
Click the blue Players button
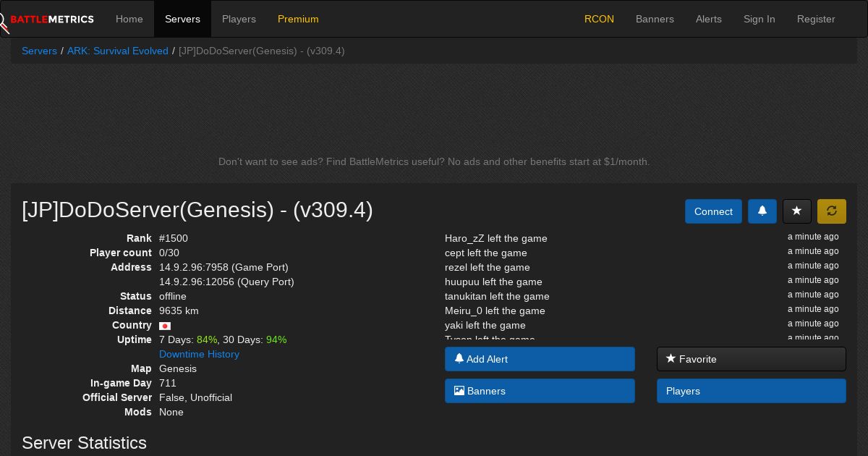[752, 391]
